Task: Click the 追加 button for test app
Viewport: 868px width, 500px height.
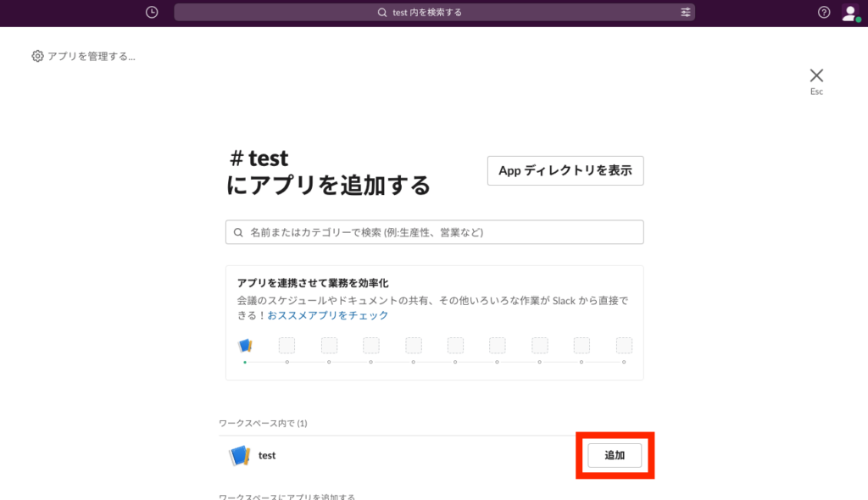Action: [x=615, y=456]
